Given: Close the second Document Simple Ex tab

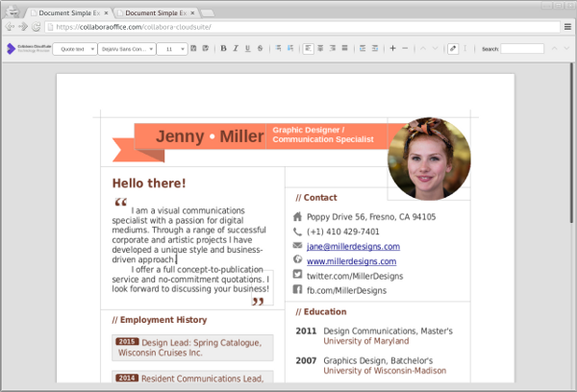Looking at the screenshot, I should 192,12.
